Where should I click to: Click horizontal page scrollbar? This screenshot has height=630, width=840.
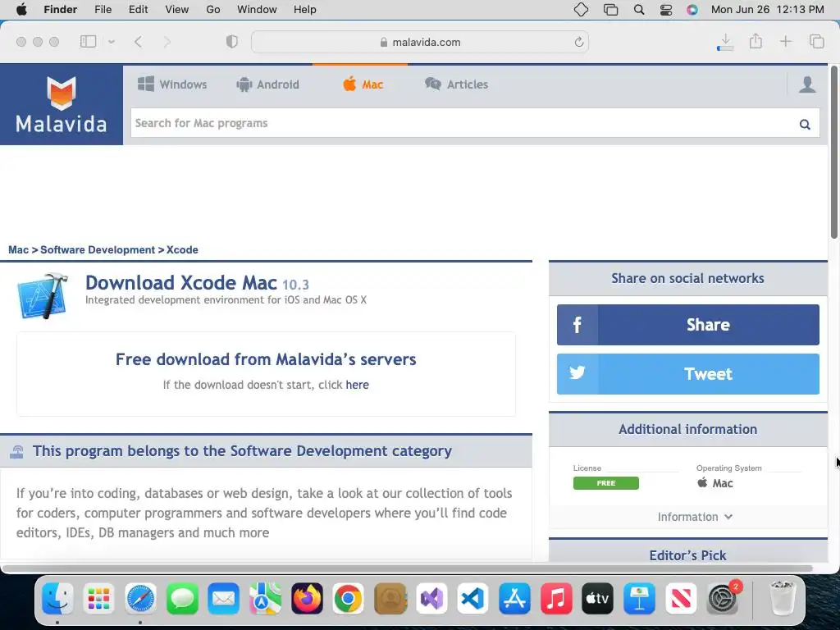pos(407,568)
